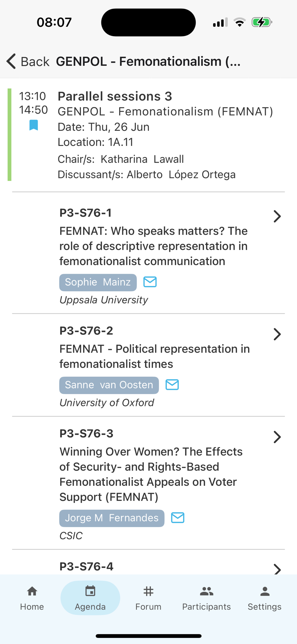View Jorge M Fernandes author tag

tap(111, 518)
